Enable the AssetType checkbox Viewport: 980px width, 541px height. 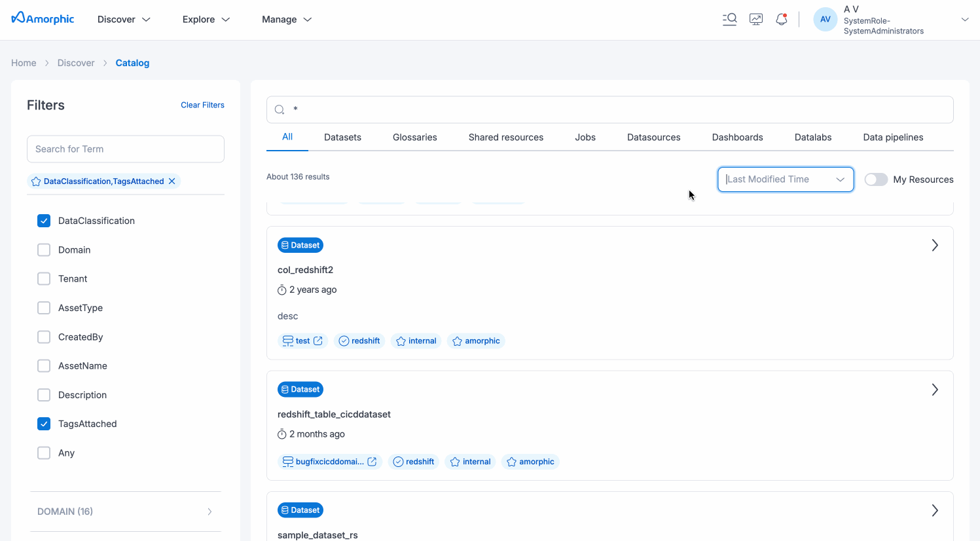44,308
